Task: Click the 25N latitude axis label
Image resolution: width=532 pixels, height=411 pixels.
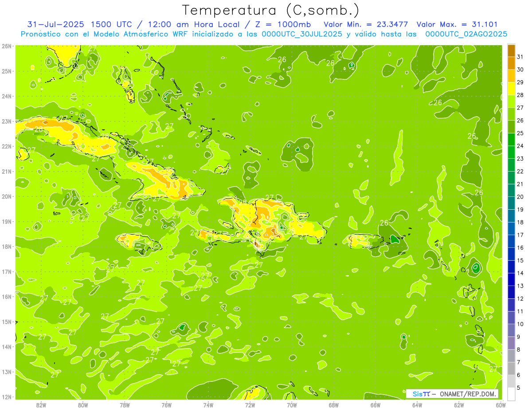Action: (x=7, y=71)
